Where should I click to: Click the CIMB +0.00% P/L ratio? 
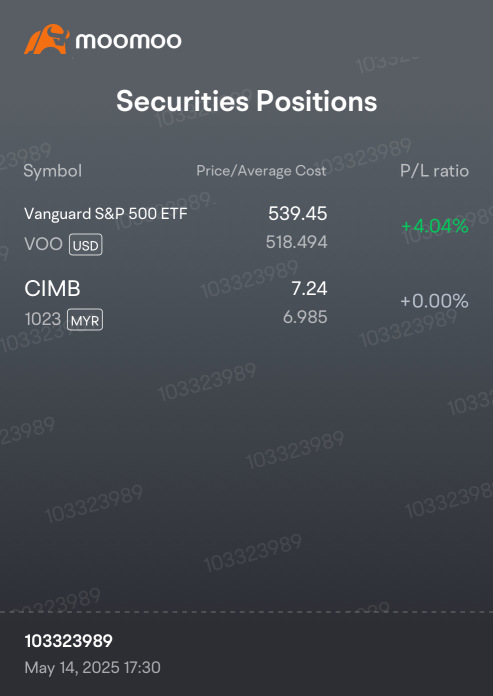434,301
